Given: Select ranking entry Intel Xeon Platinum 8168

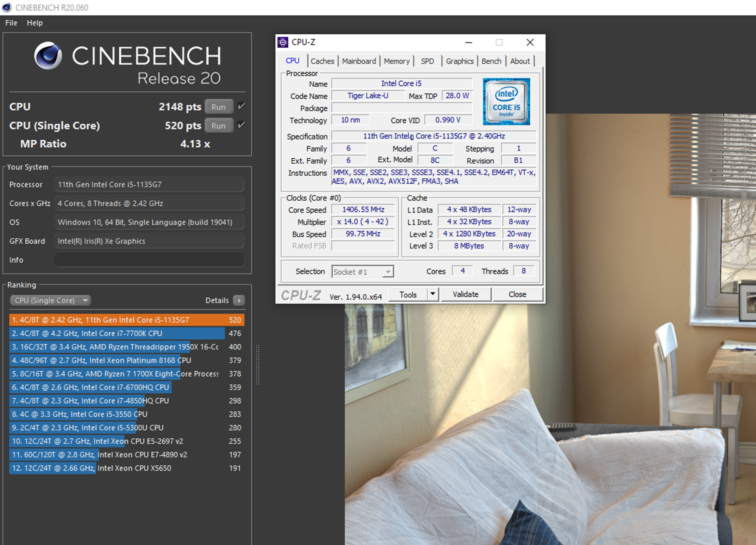Looking at the screenshot, I should click(127, 360).
